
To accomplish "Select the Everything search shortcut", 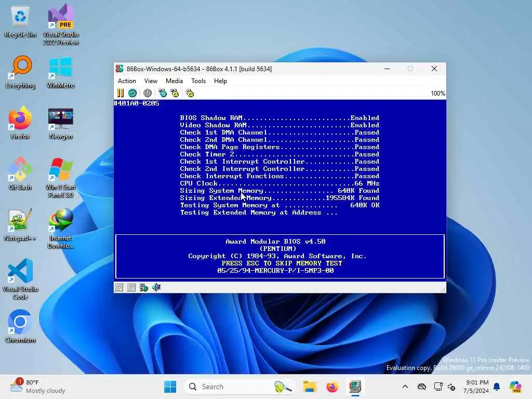I will (x=20, y=72).
